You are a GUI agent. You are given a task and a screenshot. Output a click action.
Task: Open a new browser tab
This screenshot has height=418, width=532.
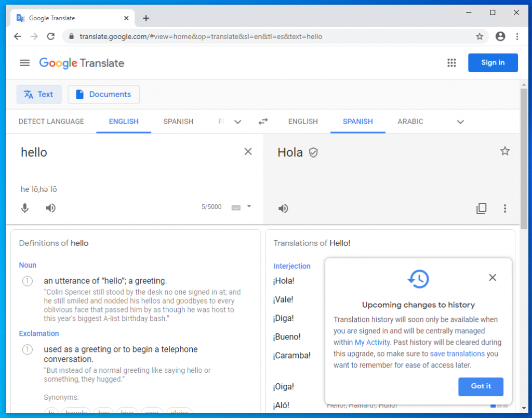[x=146, y=18]
